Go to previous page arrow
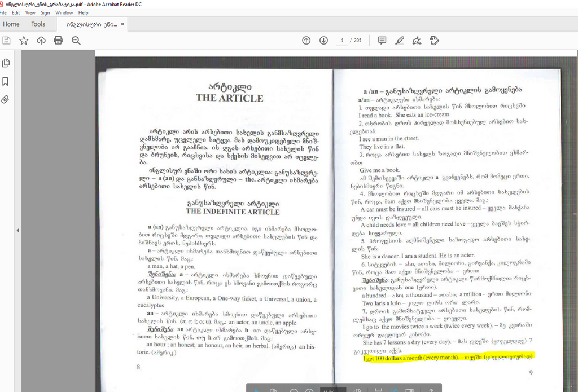 [x=306, y=41]
